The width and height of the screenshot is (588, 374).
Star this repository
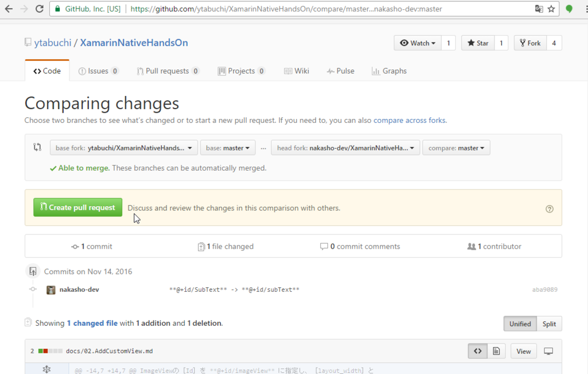coord(478,43)
